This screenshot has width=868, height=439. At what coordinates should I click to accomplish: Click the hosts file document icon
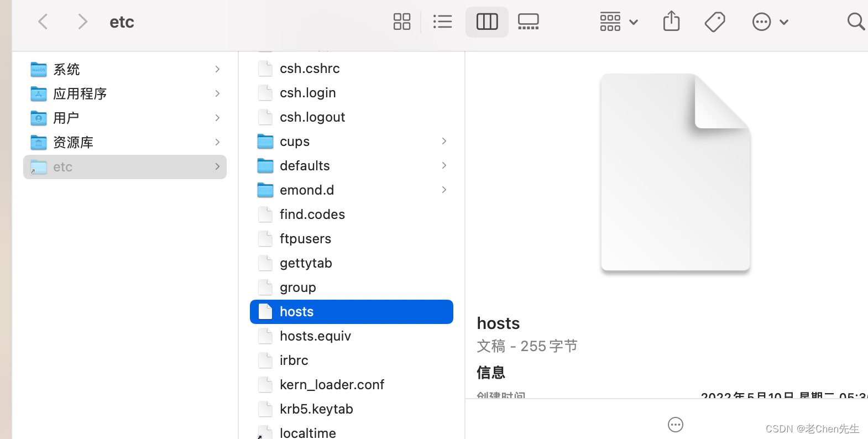pyautogui.click(x=265, y=312)
